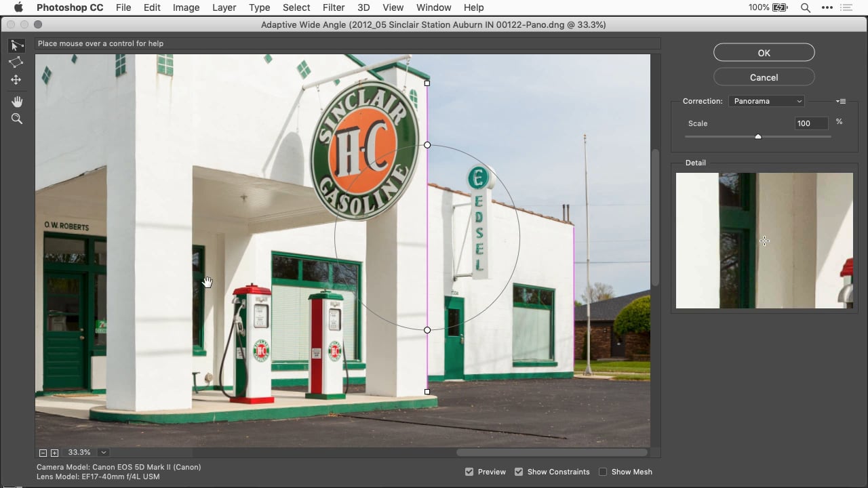This screenshot has width=868, height=488.
Task: Click the OK button
Action: tap(764, 53)
